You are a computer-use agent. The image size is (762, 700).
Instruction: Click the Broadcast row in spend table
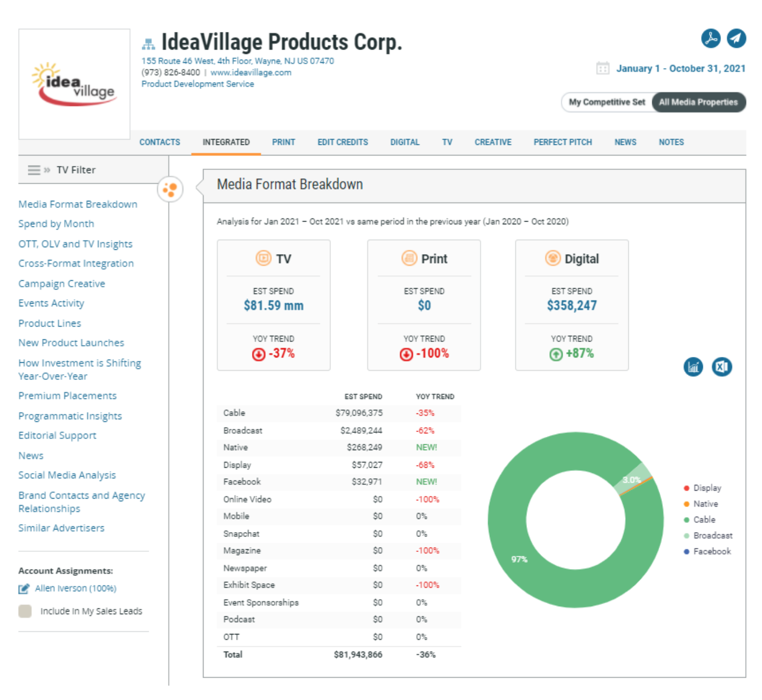pos(339,430)
